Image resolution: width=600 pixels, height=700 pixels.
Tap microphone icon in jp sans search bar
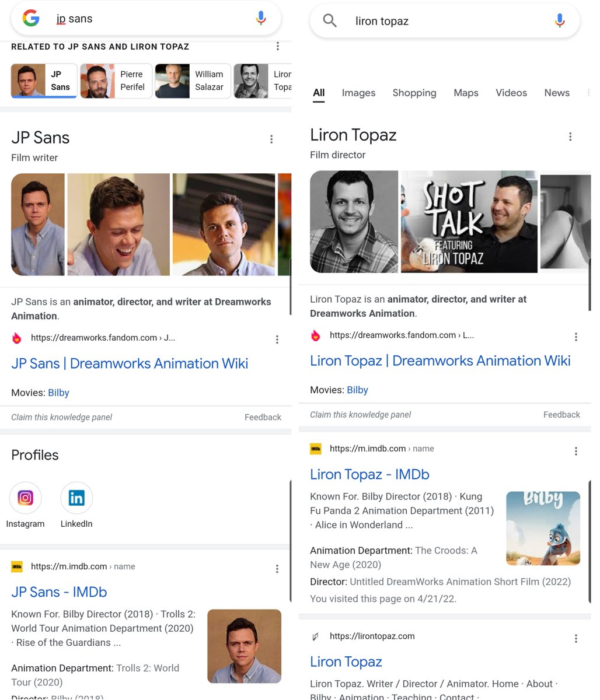(x=261, y=18)
